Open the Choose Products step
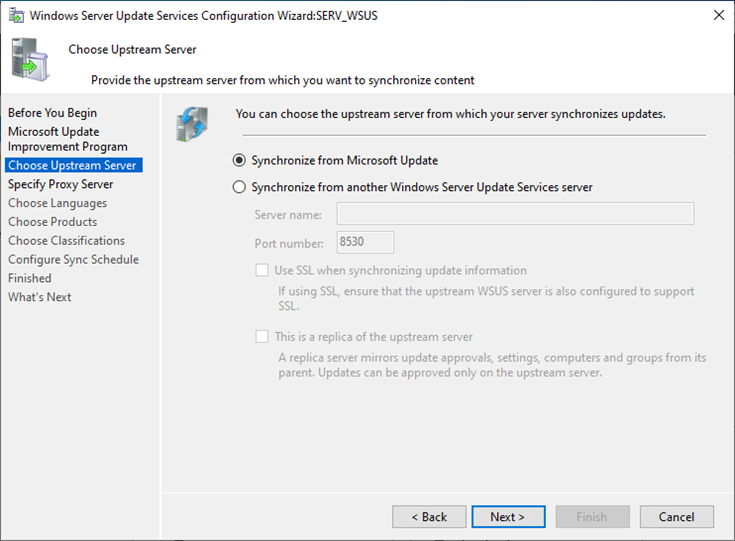The height and width of the screenshot is (541, 735). tap(52, 222)
